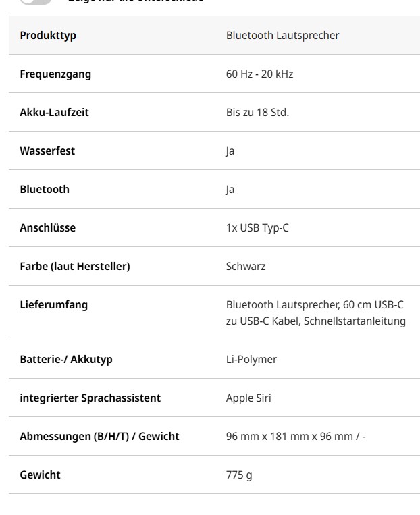Select the Li-Polymer value
420x515 pixels.
click(251, 360)
